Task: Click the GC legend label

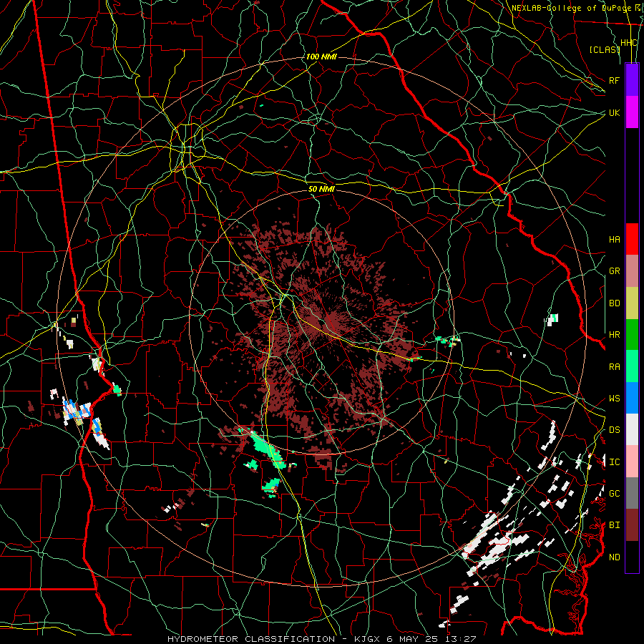Action: [x=614, y=494]
